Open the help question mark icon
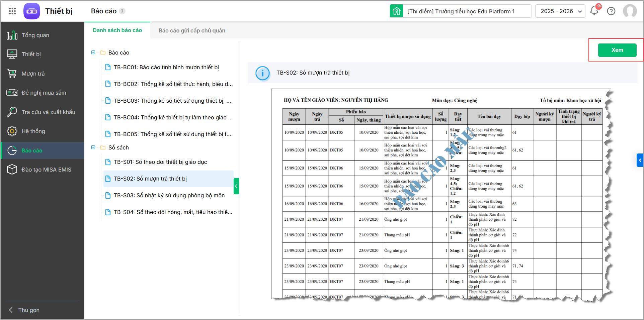The width and height of the screenshot is (644, 320). click(611, 11)
